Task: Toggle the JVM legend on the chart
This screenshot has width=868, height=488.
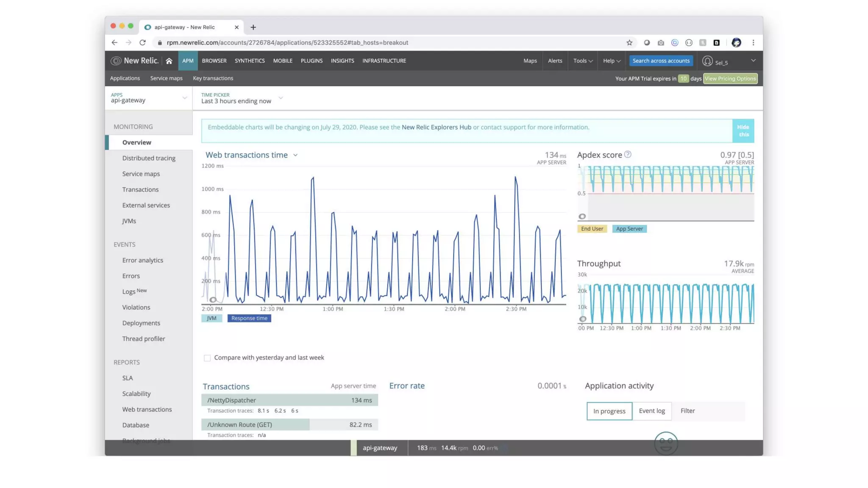Action: 211,318
